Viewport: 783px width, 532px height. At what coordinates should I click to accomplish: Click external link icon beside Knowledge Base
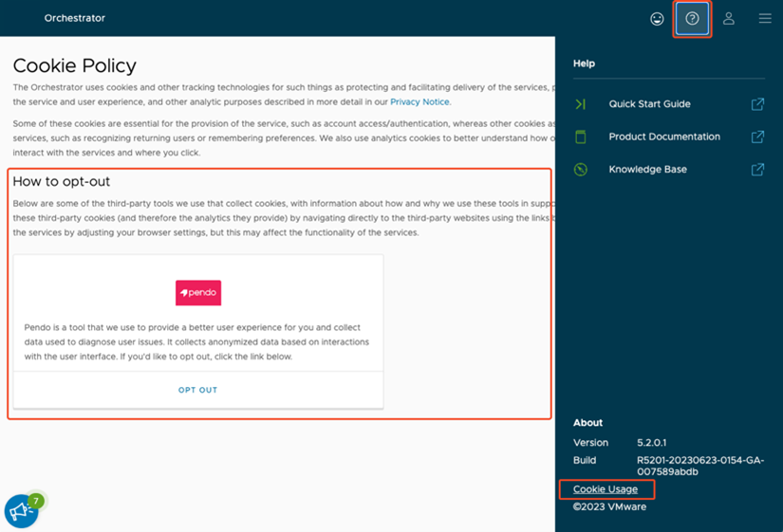point(757,170)
